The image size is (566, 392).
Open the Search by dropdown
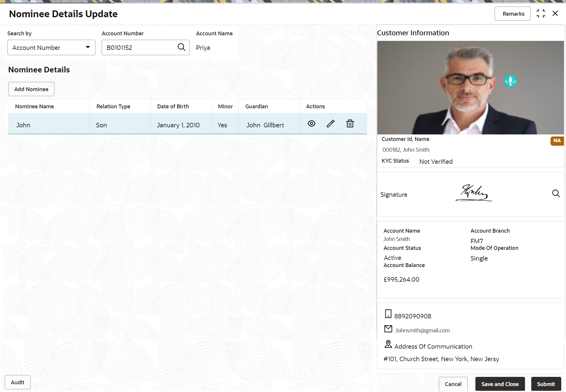click(x=51, y=47)
